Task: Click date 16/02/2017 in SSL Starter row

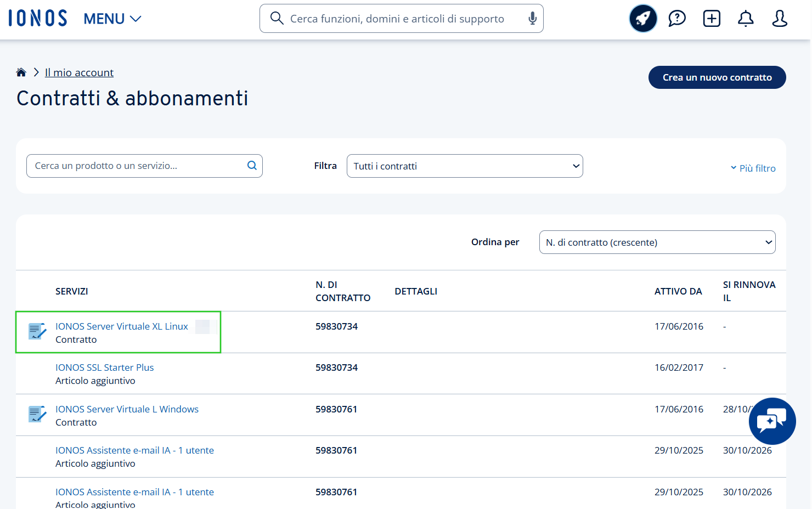Action: point(679,367)
